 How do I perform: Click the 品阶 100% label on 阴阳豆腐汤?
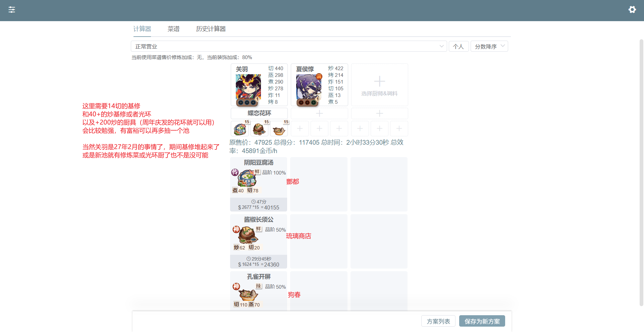[x=274, y=173]
